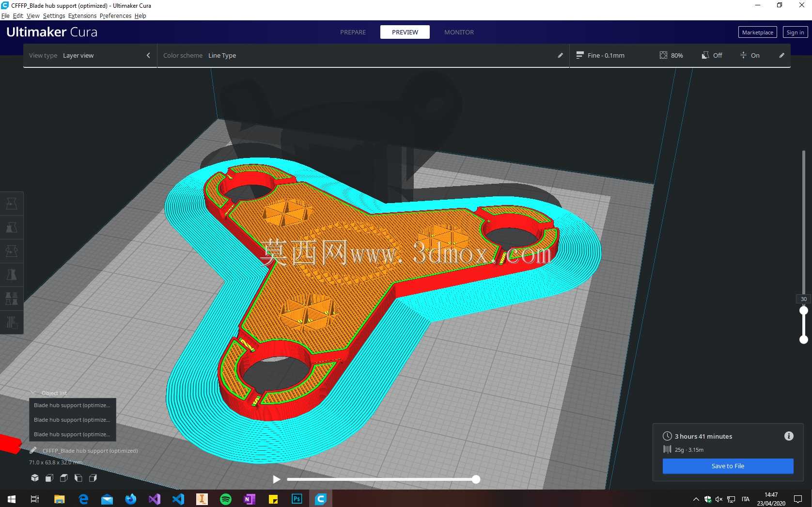Play the layer simulation
This screenshot has height=507, width=812.
coord(276,479)
